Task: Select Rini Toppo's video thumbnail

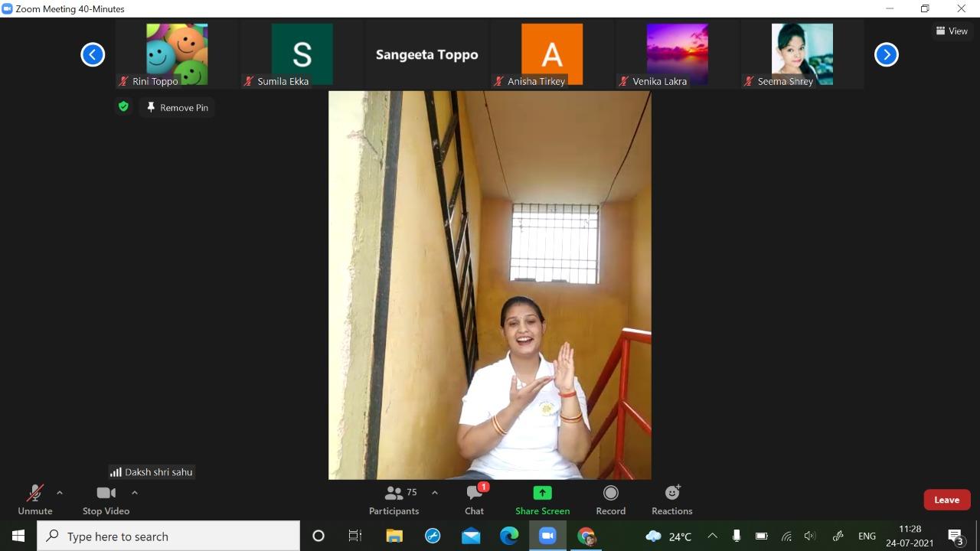Action: pyautogui.click(x=177, y=54)
